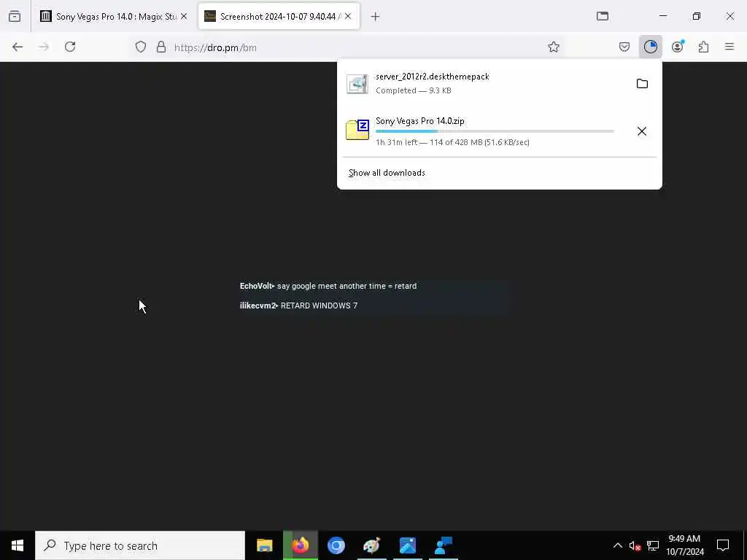The height and width of the screenshot is (560, 747).
Task: Click the ilikecvm2 chat message
Action: click(298, 306)
